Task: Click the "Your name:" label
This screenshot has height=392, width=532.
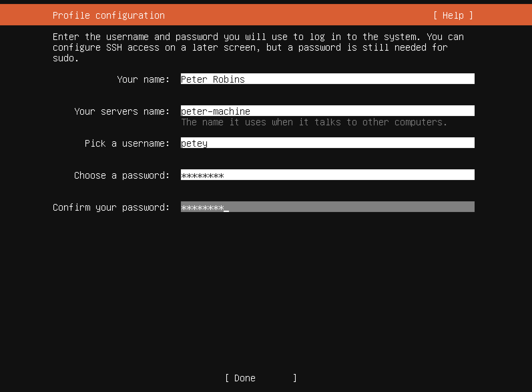Action: [143, 79]
